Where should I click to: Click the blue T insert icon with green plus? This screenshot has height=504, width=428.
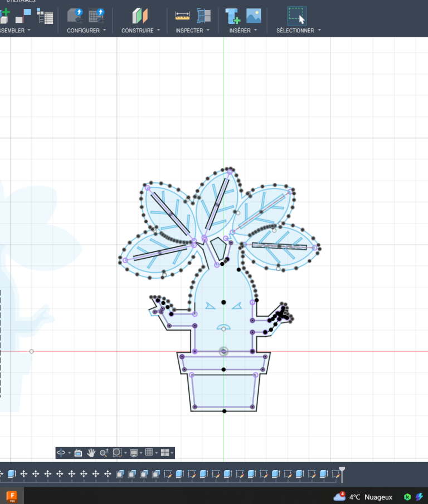(232, 16)
